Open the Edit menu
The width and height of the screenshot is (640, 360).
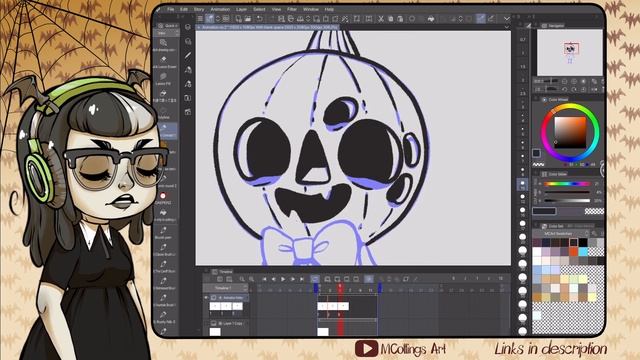(x=184, y=9)
